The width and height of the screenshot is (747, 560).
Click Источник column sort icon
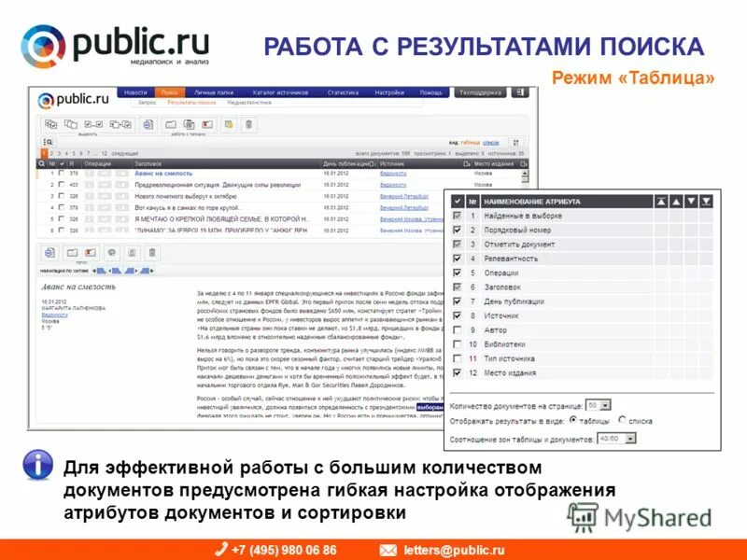coord(467,164)
